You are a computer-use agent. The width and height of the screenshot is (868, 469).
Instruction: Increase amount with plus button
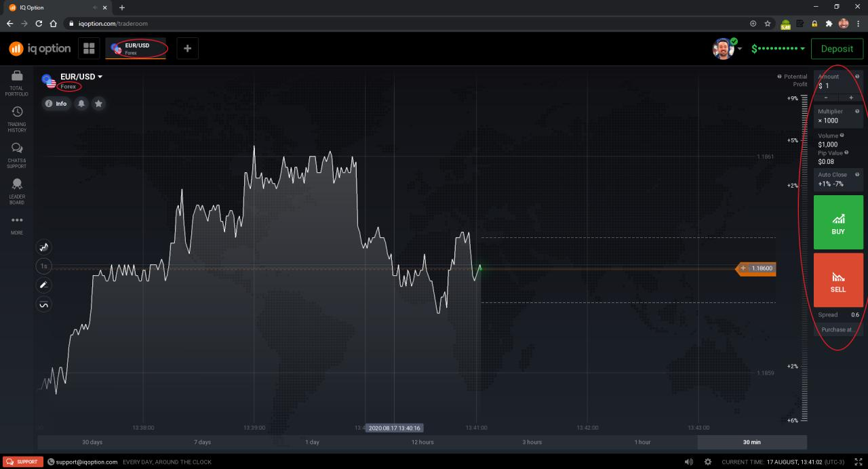pos(851,98)
